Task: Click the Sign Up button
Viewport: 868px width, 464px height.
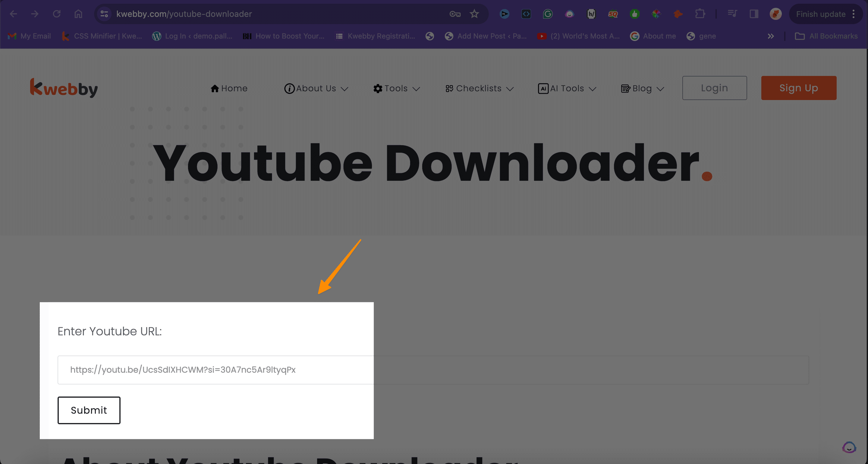Action: click(x=799, y=88)
